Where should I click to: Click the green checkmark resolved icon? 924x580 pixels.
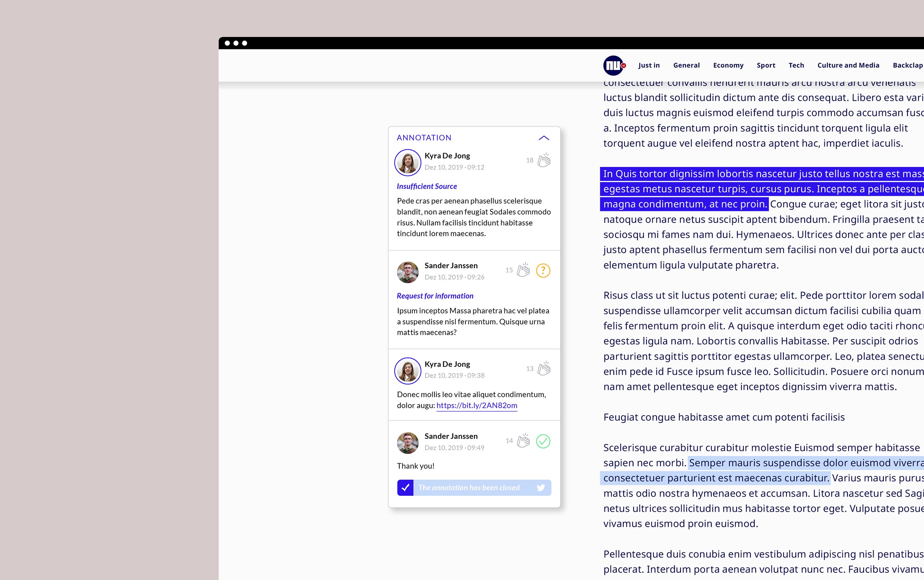coord(543,441)
